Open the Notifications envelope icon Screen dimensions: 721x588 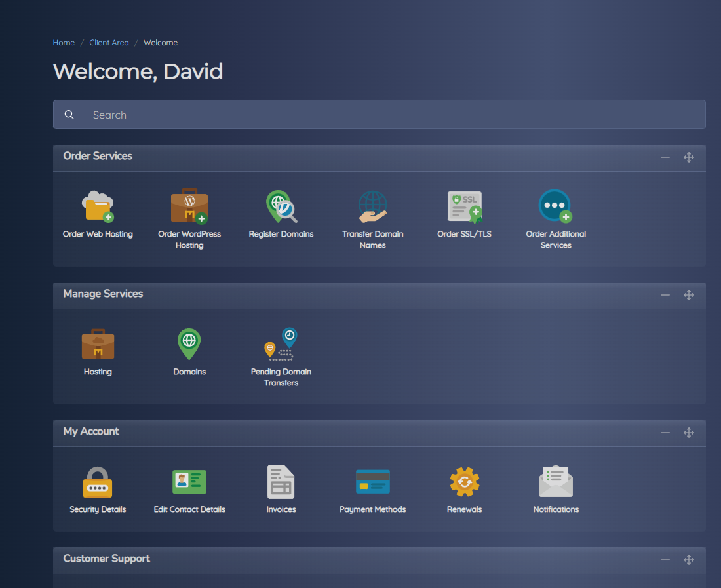556,481
